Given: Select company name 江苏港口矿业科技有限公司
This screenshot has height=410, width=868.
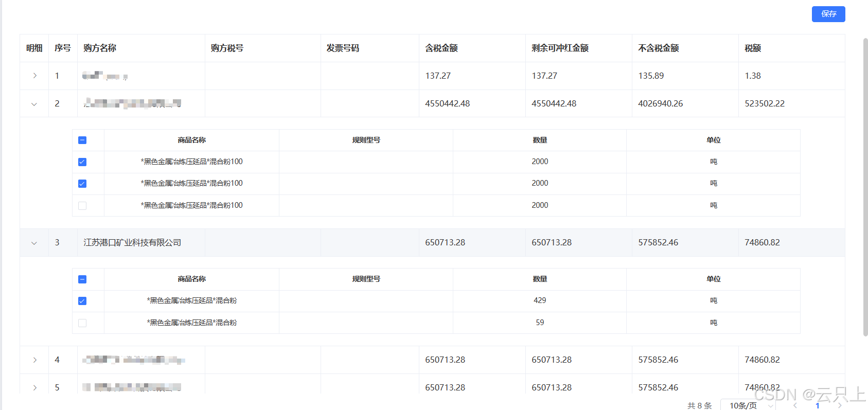Looking at the screenshot, I should (x=132, y=242).
